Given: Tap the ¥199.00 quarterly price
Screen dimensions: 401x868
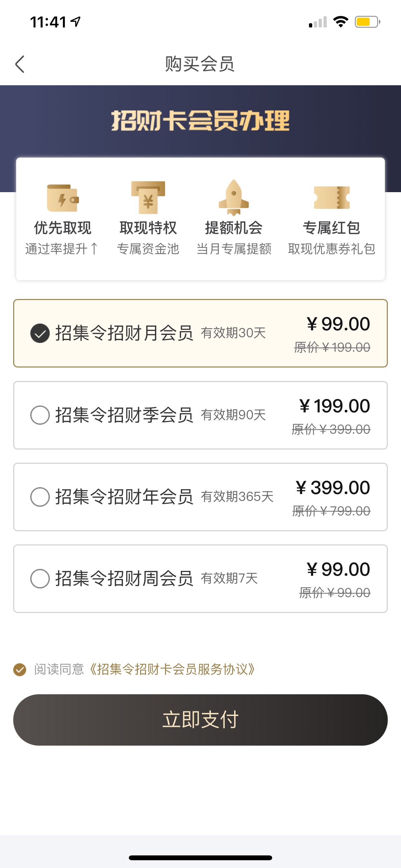Looking at the screenshot, I should (334, 406).
